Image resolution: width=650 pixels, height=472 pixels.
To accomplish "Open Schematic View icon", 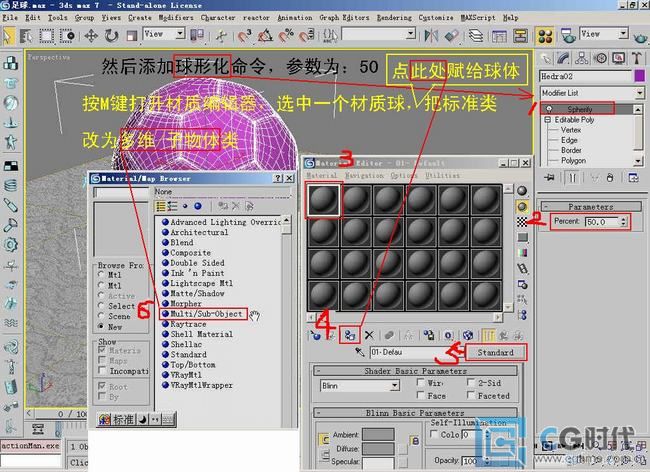I will [520, 36].
